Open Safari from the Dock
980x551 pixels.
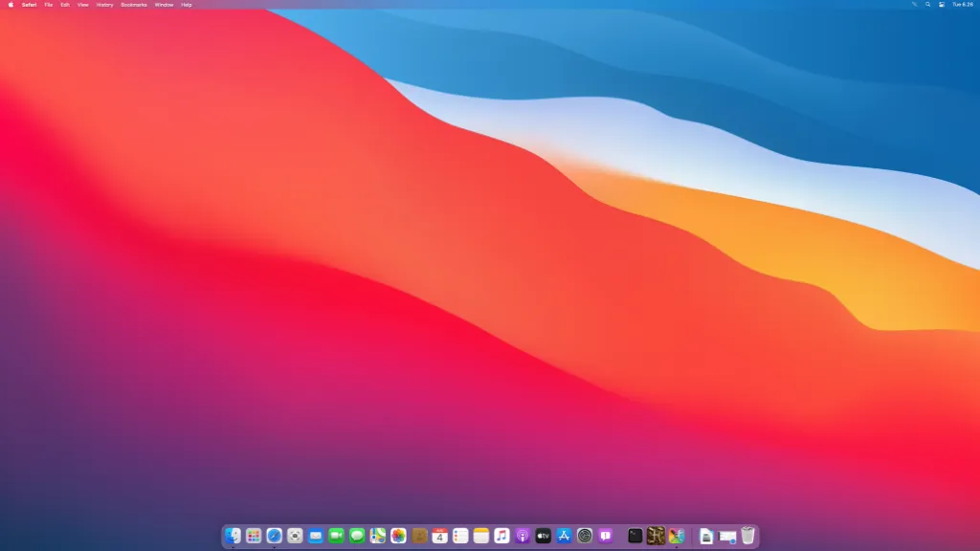tap(273, 536)
